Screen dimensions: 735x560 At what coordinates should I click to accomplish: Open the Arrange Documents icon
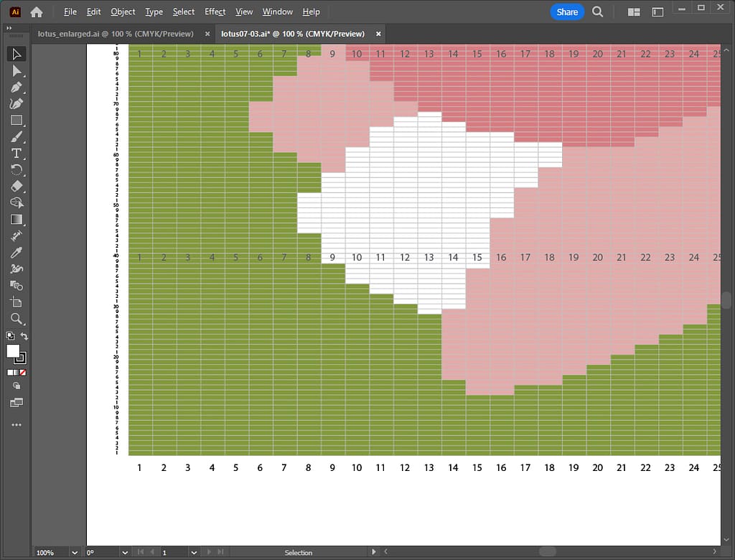634,12
